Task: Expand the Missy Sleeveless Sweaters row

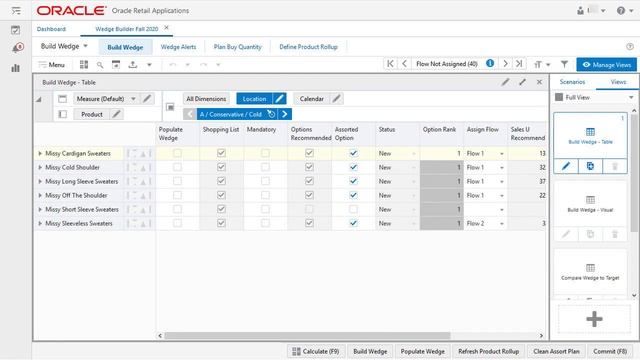Action: point(40,223)
